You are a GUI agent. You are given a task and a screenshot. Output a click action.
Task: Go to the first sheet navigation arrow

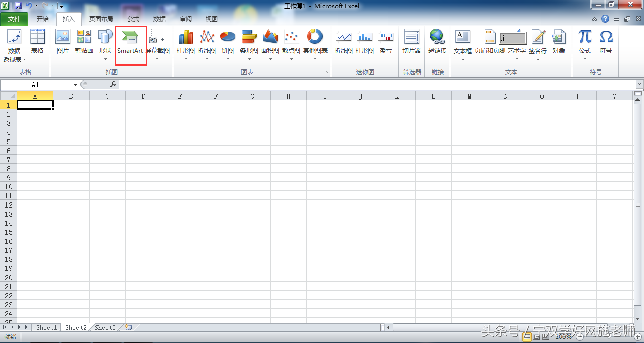point(5,327)
